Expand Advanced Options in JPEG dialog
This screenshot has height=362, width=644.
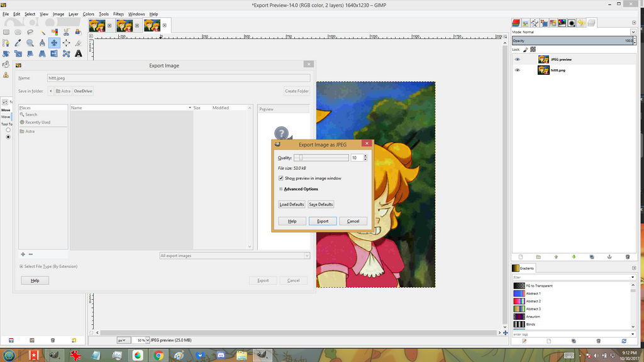[x=280, y=189]
